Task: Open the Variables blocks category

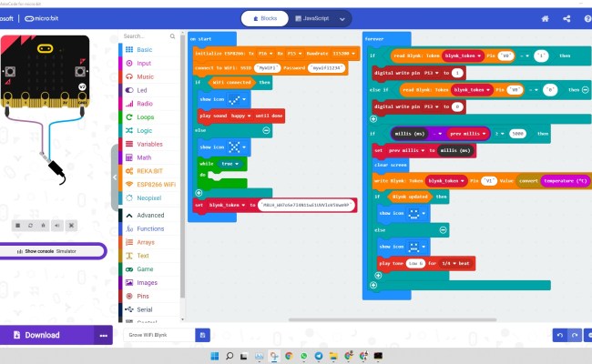Action: pos(148,144)
